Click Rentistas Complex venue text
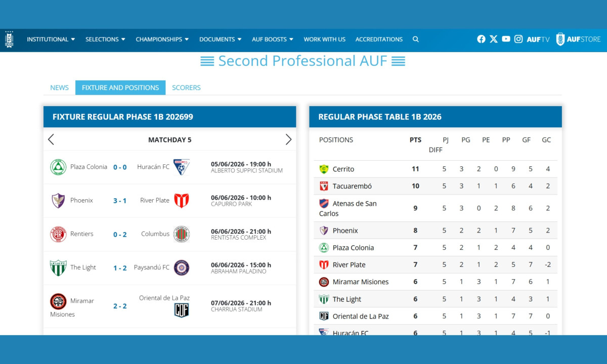Viewport: 607px width, 364px height. coord(238,238)
